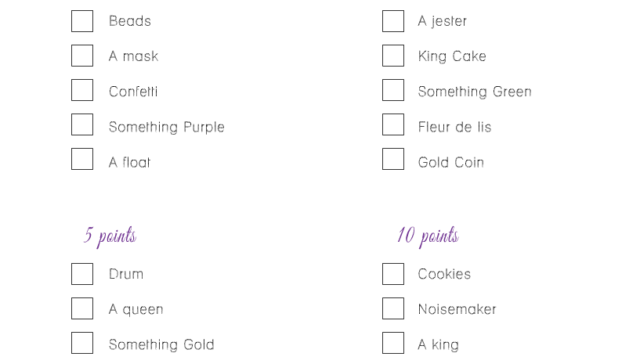Tick the Something Green box
Viewport: 640px width, 364px height.
click(x=393, y=90)
